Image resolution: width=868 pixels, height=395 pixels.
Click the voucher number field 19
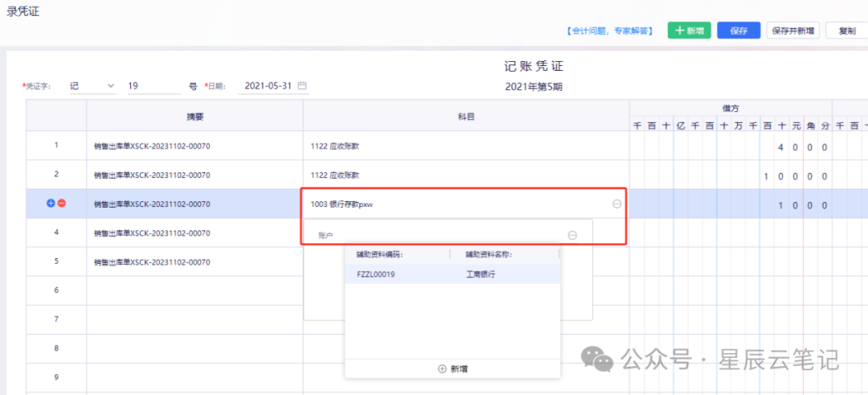[154, 86]
